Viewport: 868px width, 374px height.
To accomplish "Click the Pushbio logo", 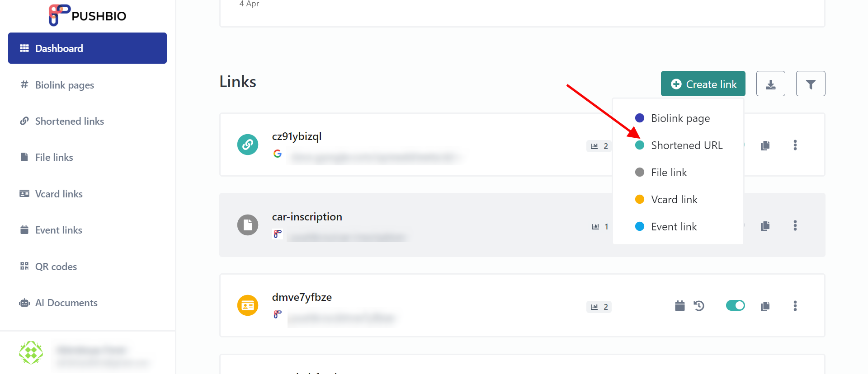I will coord(87,15).
